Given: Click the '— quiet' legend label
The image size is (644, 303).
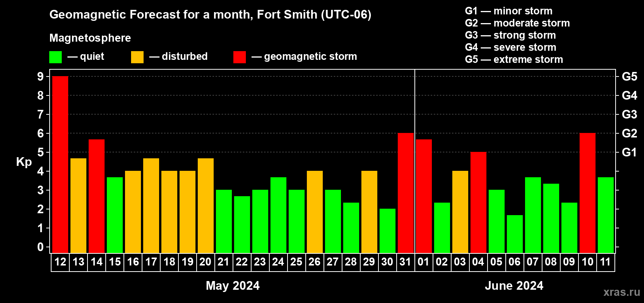Looking at the screenshot, I should [x=86, y=56].
